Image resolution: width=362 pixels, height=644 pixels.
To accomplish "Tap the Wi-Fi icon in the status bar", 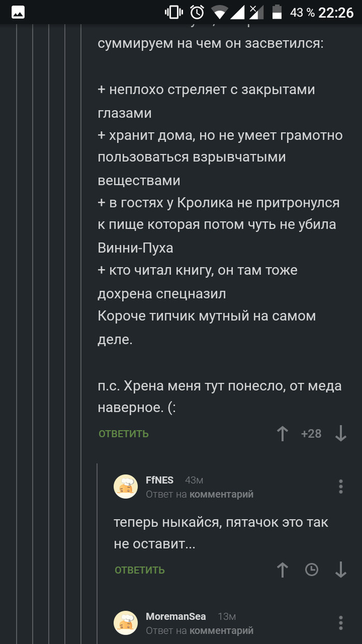I will [221, 12].
